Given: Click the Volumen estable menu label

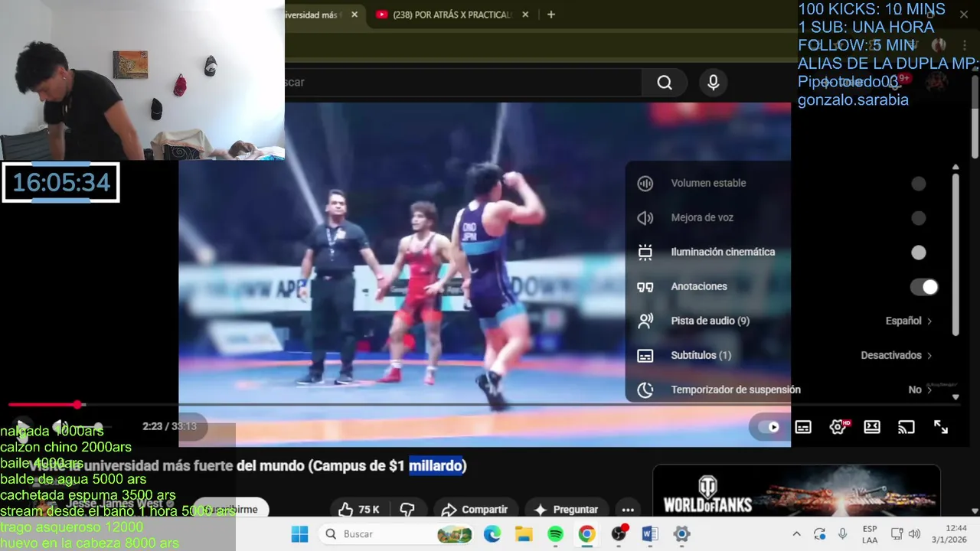Looking at the screenshot, I should pyautogui.click(x=708, y=183).
